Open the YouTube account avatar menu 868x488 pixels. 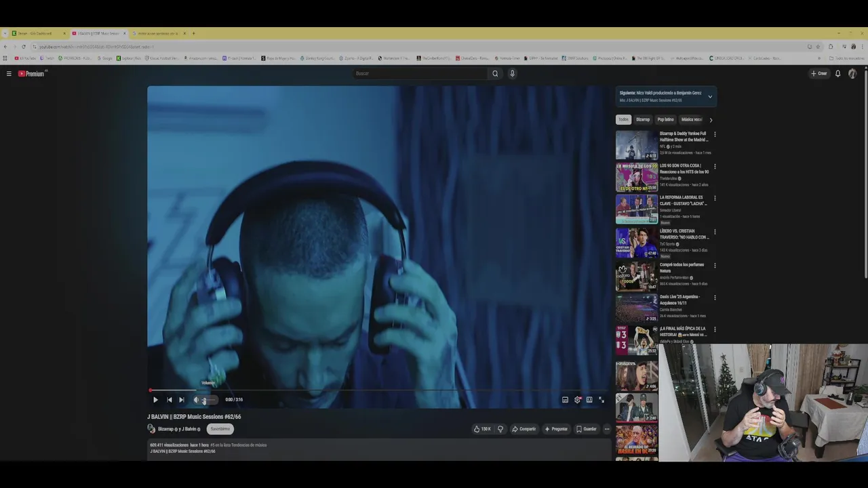point(852,74)
